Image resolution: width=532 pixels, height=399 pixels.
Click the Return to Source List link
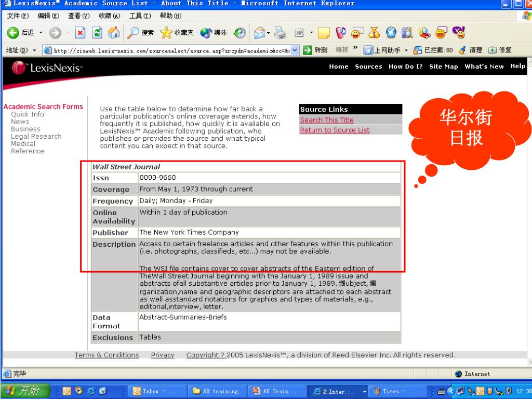click(335, 130)
